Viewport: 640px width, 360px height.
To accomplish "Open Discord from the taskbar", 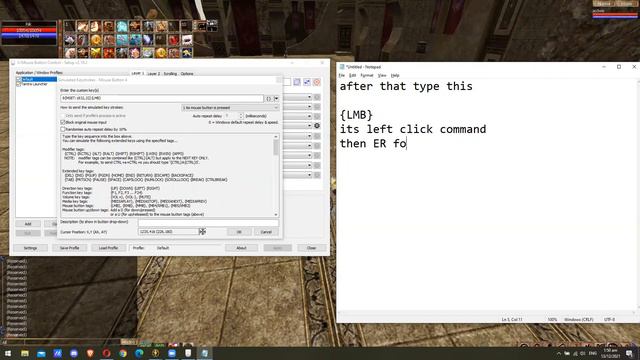I will tap(74, 353).
